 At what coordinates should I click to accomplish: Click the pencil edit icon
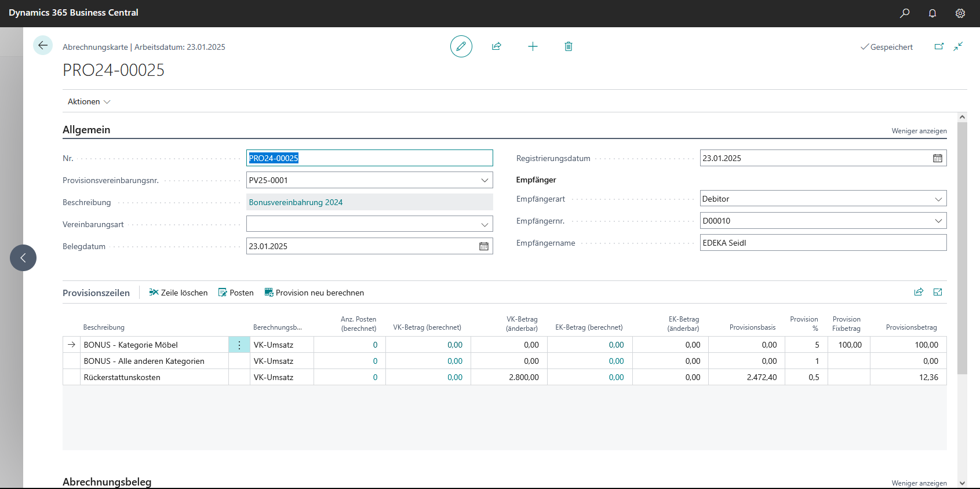click(461, 46)
